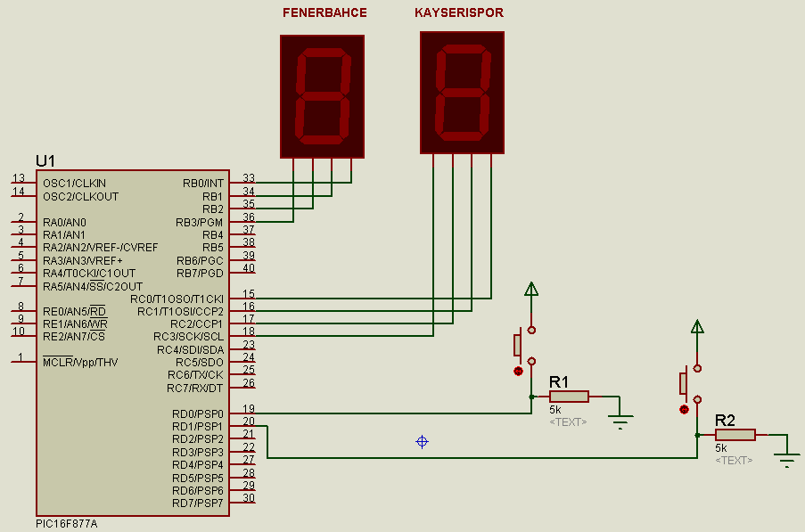Image resolution: width=805 pixels, height=532 pixels.
Task: Select the RA0/AN0 pin label
Action: pos(65,222)
